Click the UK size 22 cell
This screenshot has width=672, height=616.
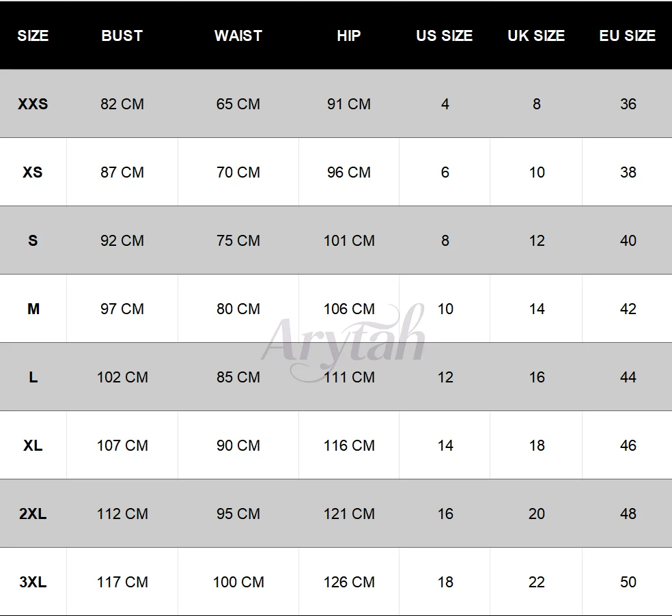(536, 583)
